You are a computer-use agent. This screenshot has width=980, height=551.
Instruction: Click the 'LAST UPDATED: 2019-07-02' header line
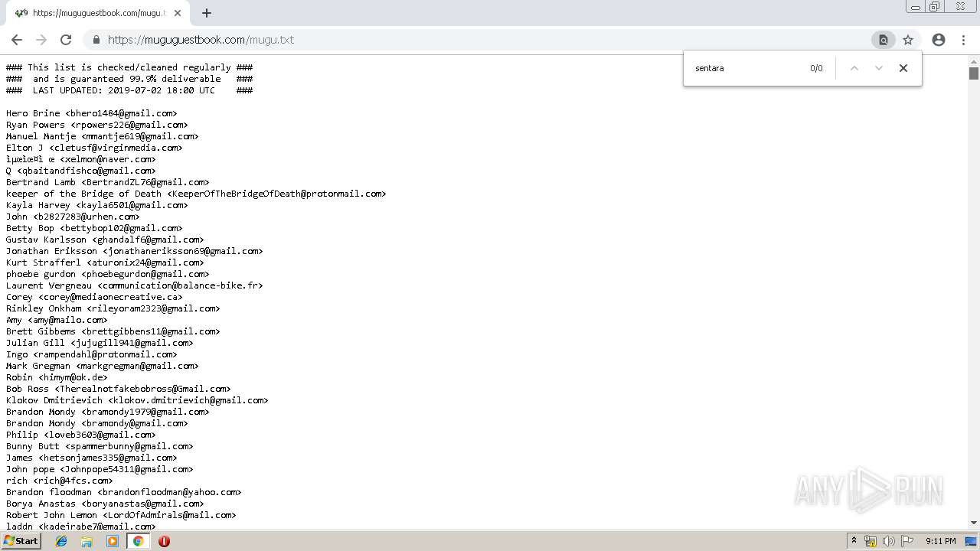coord(129,90)
